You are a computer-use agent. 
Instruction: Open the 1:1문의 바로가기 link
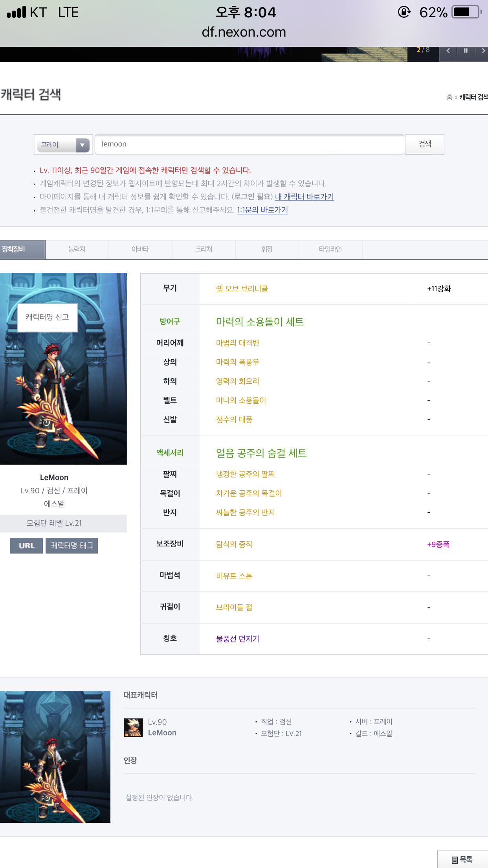tap(262, 210)
